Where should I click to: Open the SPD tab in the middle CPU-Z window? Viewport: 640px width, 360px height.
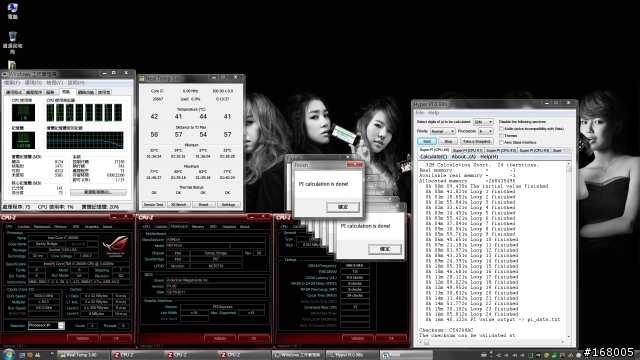pos(213,227)
